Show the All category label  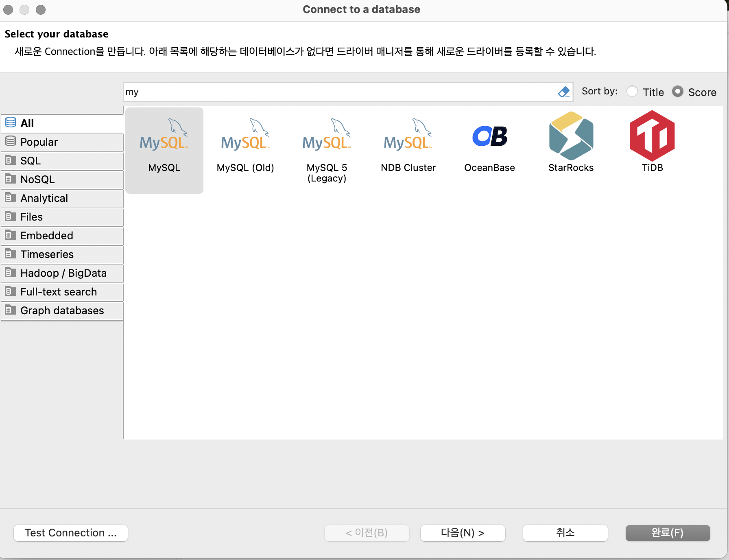tap(27, 123)
